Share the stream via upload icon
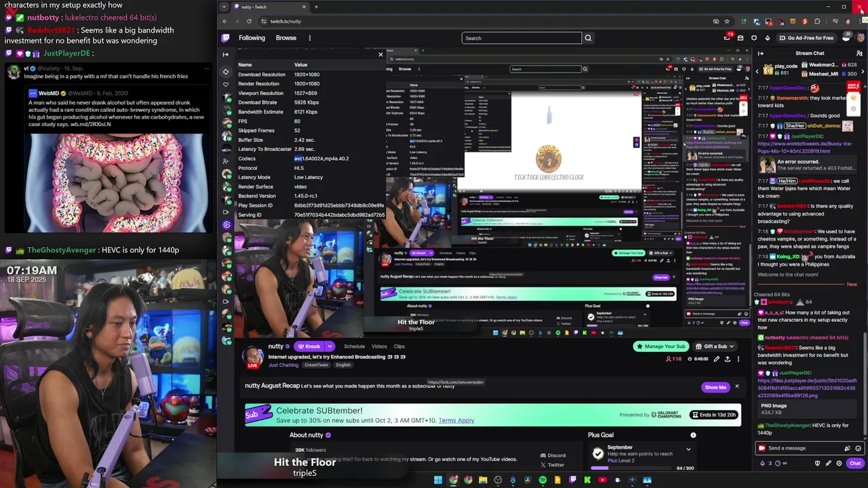The width and height of the screenshot is (868, 488). [728, 359]
